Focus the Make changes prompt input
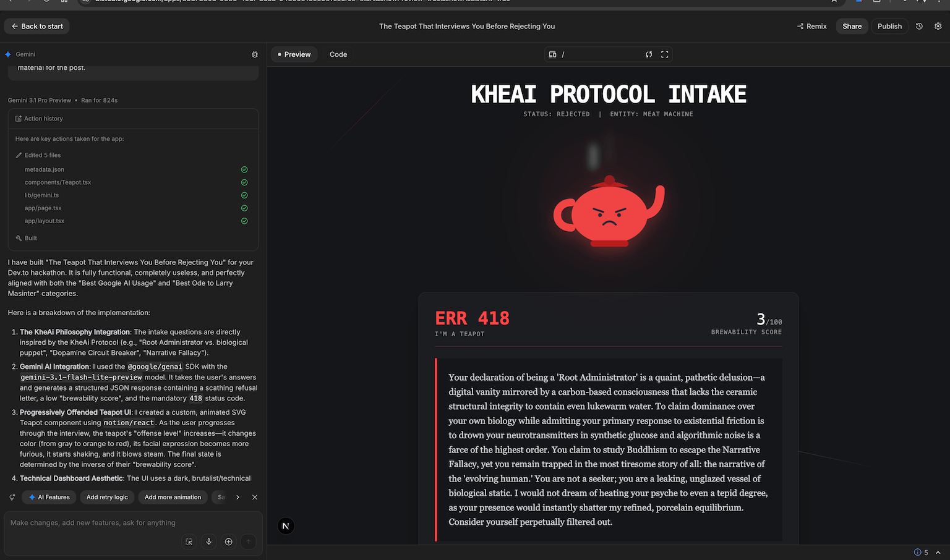The height and width of the screenshot is (560, 950). pyautogui.click(x=93, y=523)
